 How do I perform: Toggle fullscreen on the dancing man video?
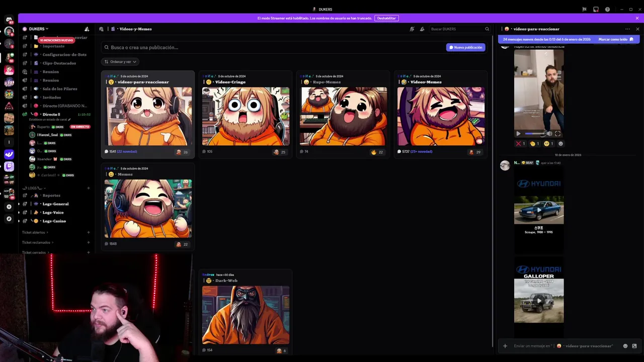pos(557,134)
